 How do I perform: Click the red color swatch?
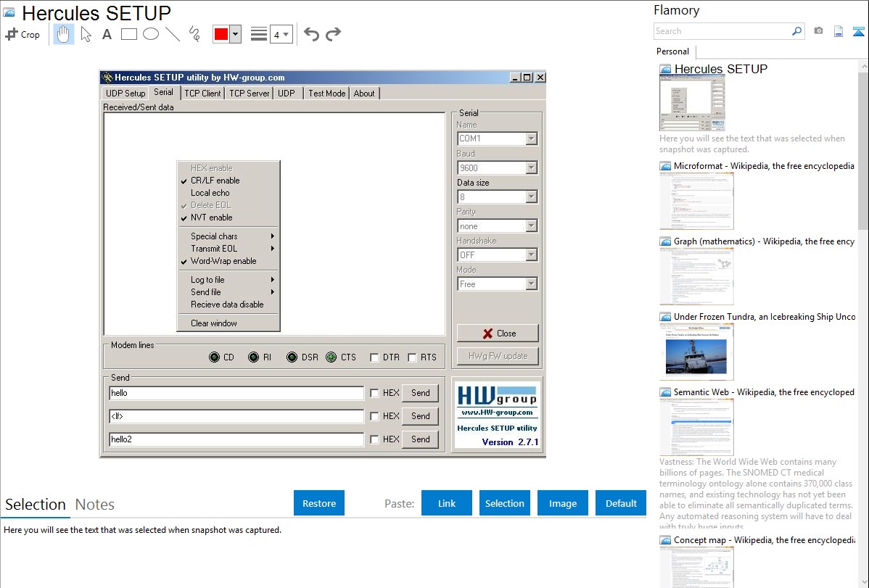coord(221,34)
